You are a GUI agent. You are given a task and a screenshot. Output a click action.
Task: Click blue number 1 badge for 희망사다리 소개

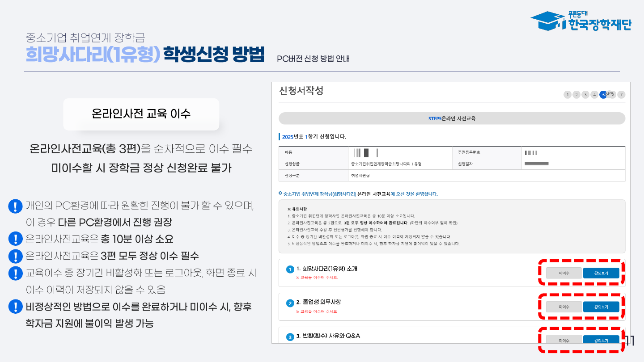click(290, 269)
